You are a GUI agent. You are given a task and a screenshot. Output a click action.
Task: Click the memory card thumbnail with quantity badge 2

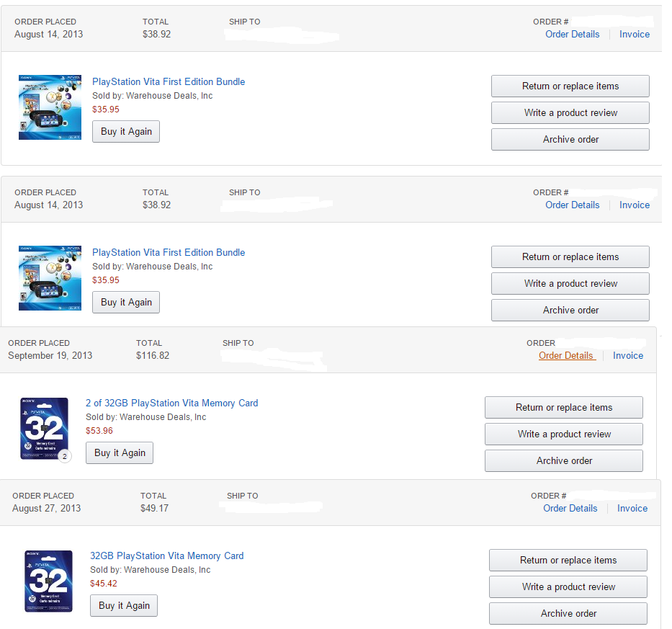[x=44, y=428]
